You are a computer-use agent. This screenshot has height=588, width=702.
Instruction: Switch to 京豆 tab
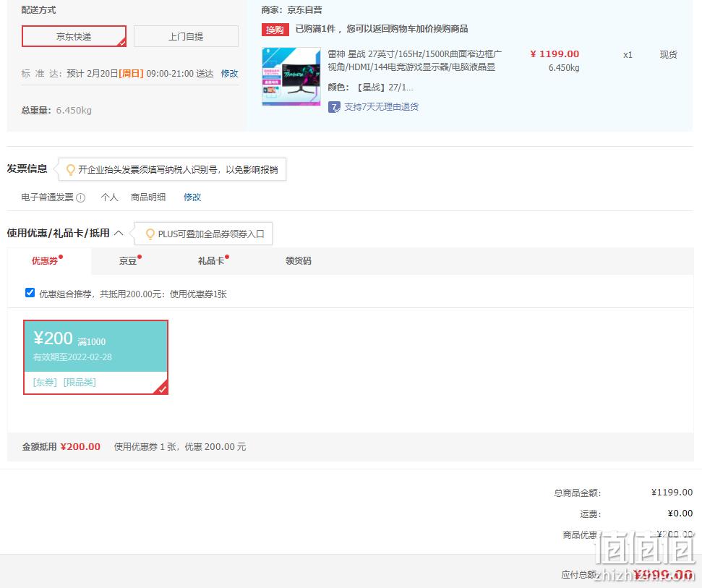pyautogui.click(x=127, y=260)
